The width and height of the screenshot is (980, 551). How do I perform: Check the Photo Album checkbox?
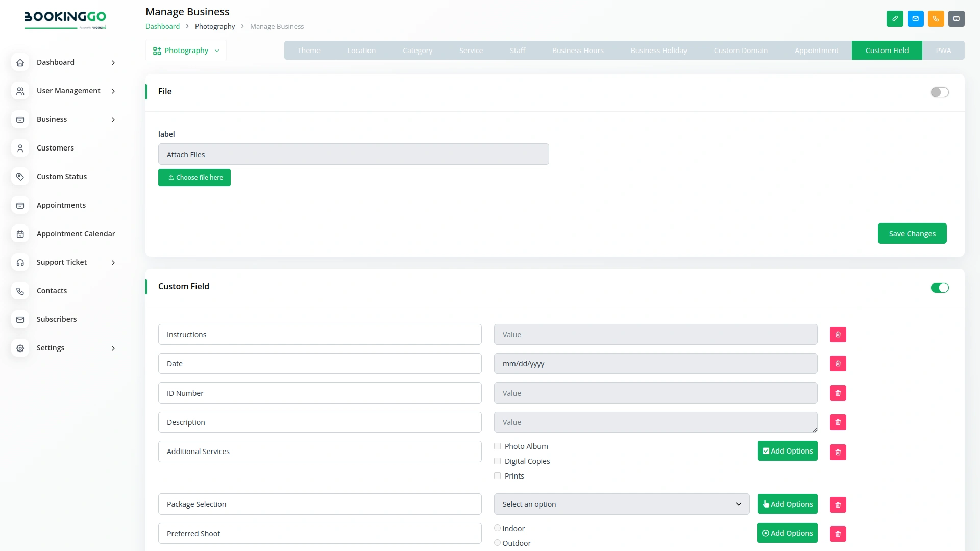[497, 446]
